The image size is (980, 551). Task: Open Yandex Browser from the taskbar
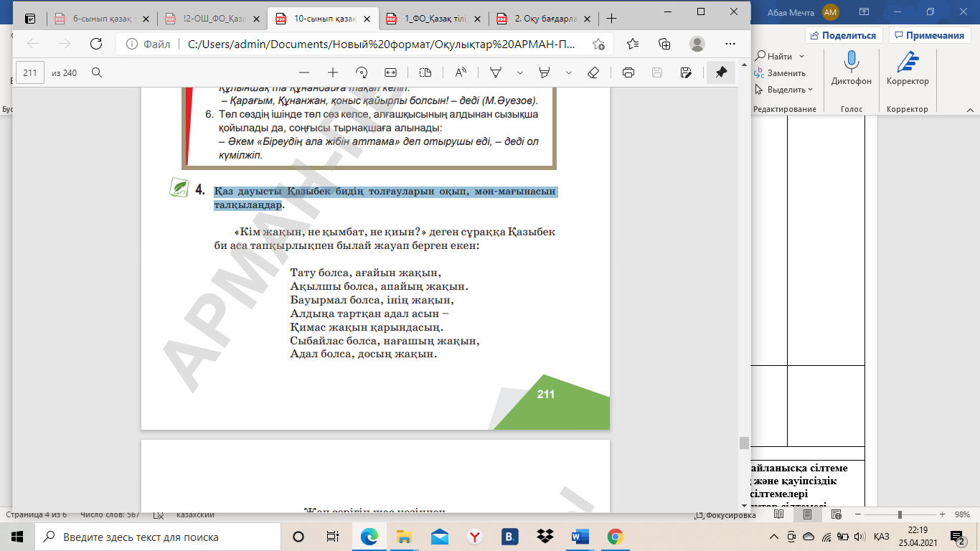[x=475, y=537]
